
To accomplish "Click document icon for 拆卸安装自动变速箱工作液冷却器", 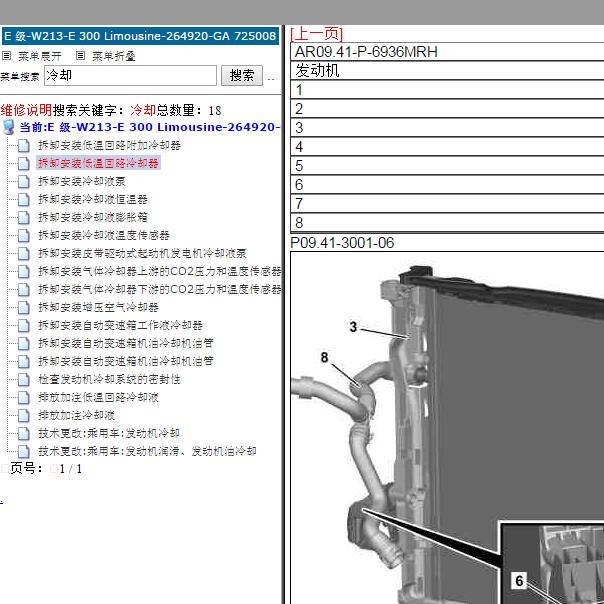I will [24, 325].
